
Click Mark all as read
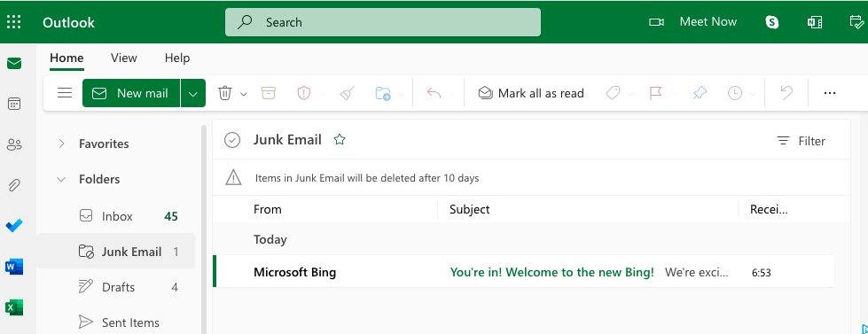tap(531, 93)
